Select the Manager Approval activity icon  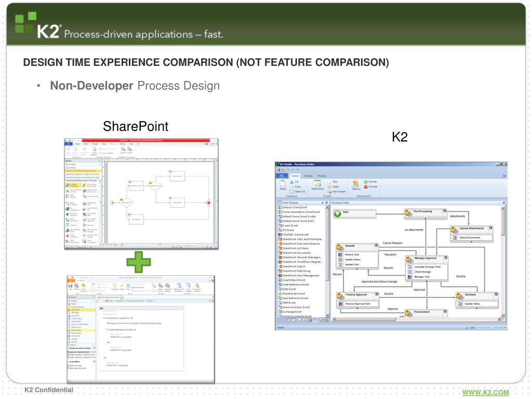409,260
